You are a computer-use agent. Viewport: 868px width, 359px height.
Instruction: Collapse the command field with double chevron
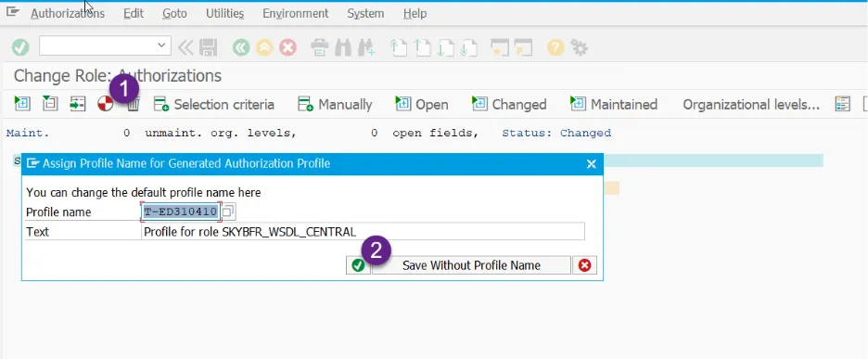point(185,47)
